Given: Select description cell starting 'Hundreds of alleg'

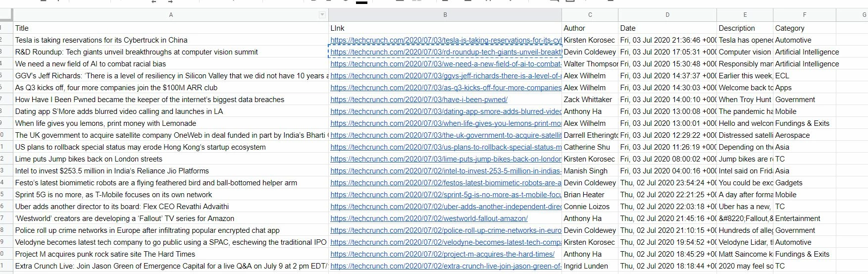Looking at the screenshot, I should click(745, 230).
